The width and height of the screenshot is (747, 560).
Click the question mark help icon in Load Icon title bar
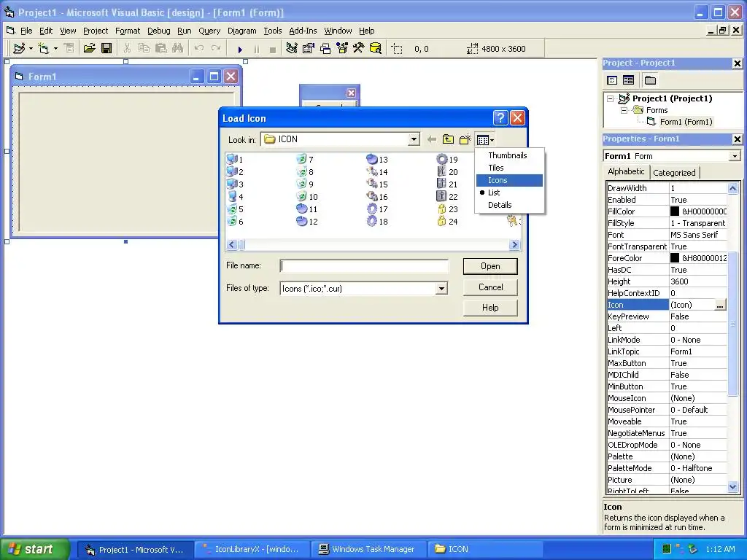pyautogui.click(x=500, y=117)
